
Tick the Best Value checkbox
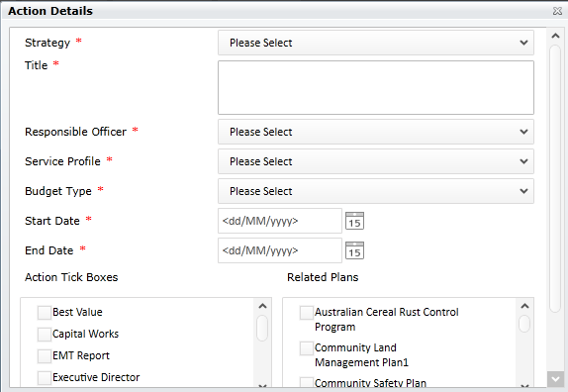pyautogui.click(x=45, y=312)
